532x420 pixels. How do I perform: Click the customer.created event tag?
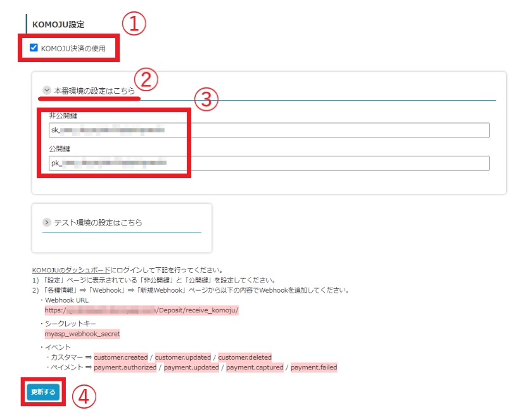click(120, 357)
